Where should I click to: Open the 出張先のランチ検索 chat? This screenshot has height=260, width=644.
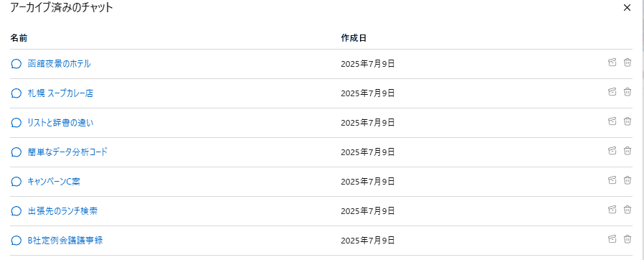62,211
